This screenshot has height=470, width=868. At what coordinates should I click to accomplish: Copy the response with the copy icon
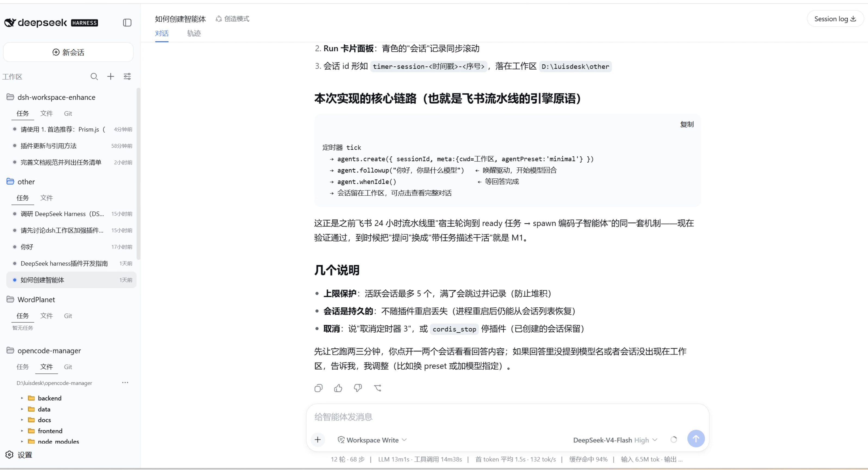pos(318,388)
